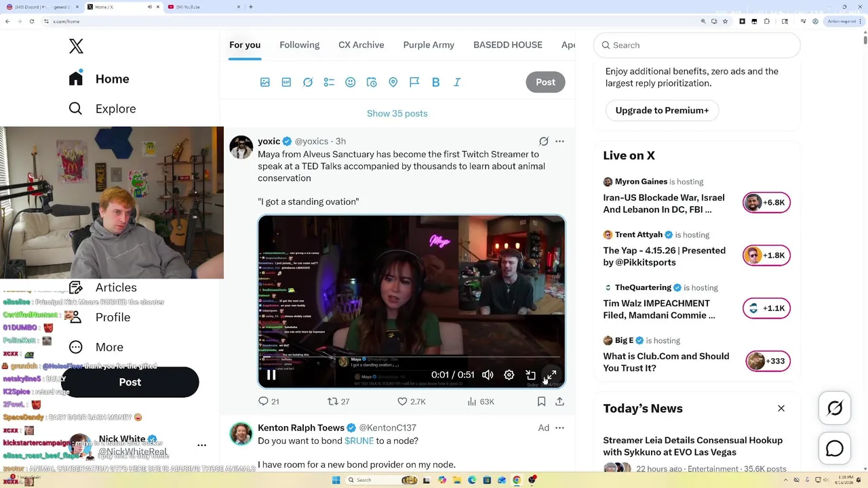
Task: Switch to the Purple Army tab
Action: click(429, 45)
